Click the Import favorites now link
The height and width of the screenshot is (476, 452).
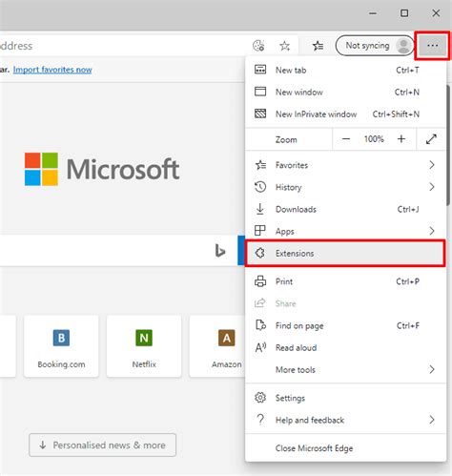(52, 70)
